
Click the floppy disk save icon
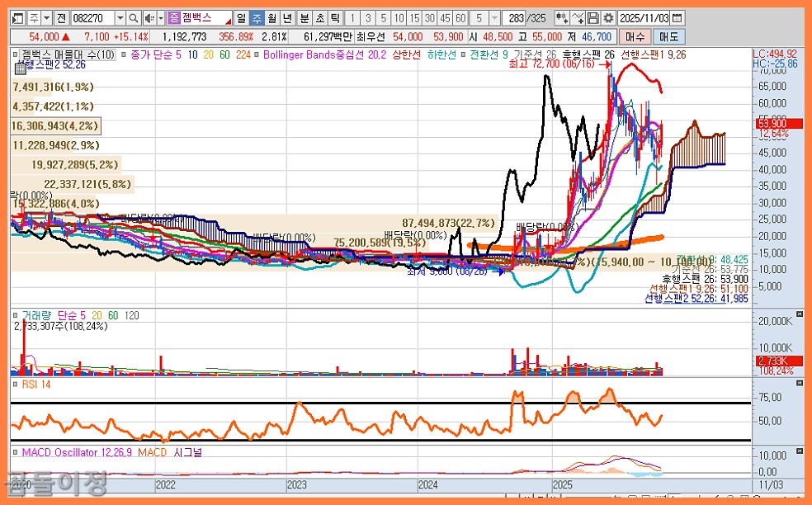click(593, 18)
